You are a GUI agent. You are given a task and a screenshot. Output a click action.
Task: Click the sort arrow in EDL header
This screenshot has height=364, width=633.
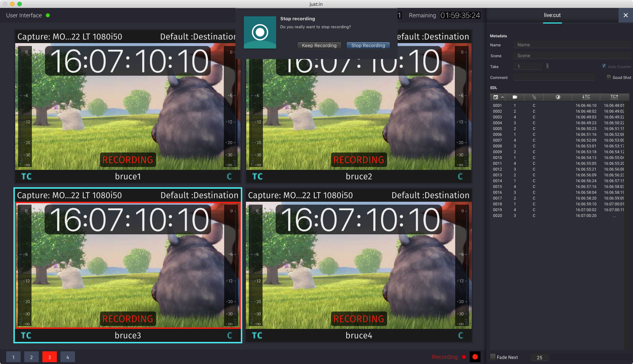502,97
